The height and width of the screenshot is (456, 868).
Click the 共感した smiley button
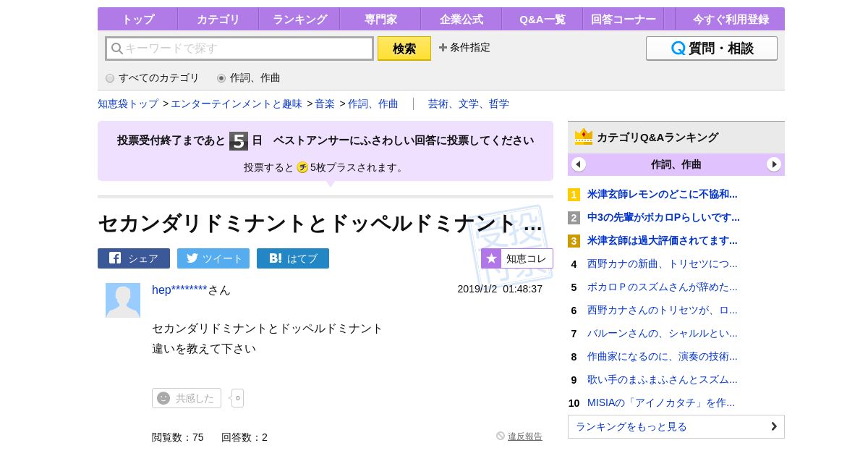[187, 398]
